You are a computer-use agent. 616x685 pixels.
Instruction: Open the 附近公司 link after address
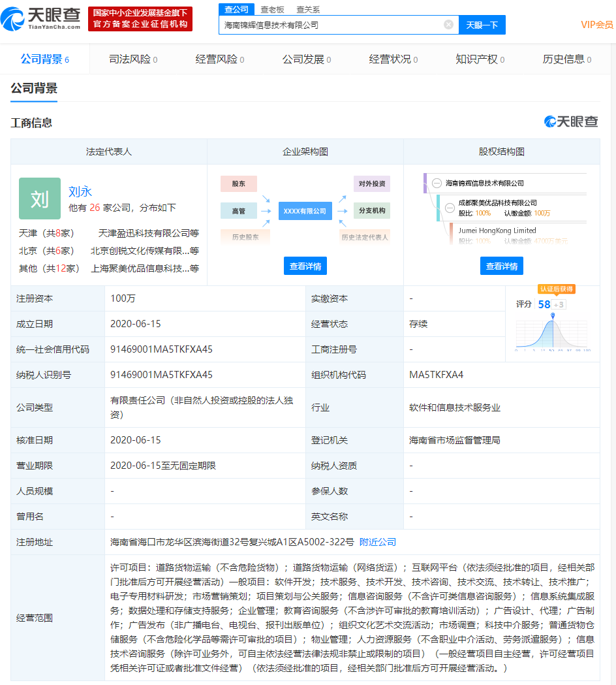point(378,542)
